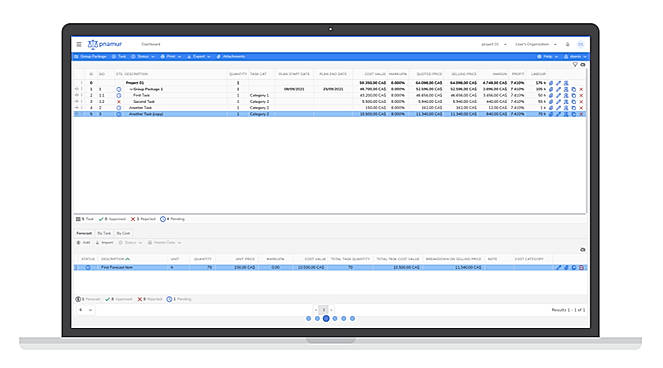
Task: Switch to the Forecast tab
Action: pyautogui.click(x=84, y=233)
